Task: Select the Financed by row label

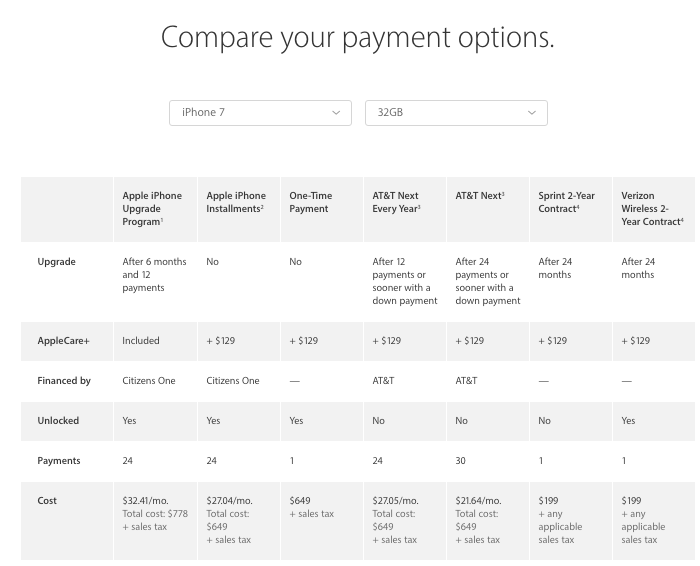Action: click(64, 381)
